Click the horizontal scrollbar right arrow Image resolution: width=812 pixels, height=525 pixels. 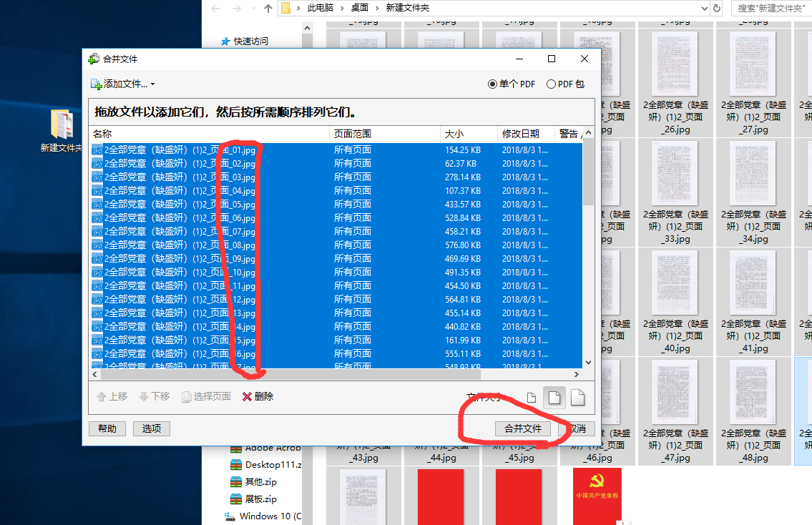click(577, 374)
